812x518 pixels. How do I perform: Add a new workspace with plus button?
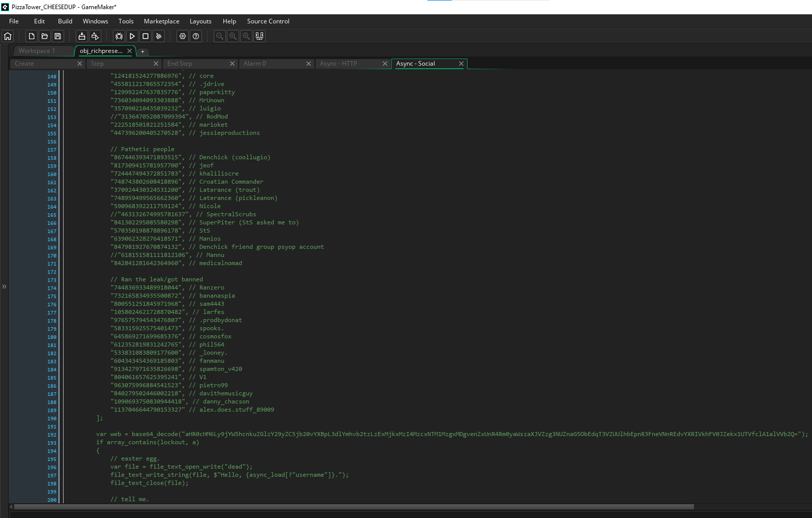[x=143, y=51]
